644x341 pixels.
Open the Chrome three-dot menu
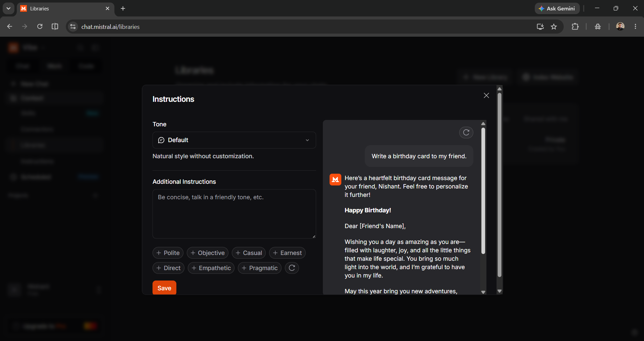click(x=635, y=27)
